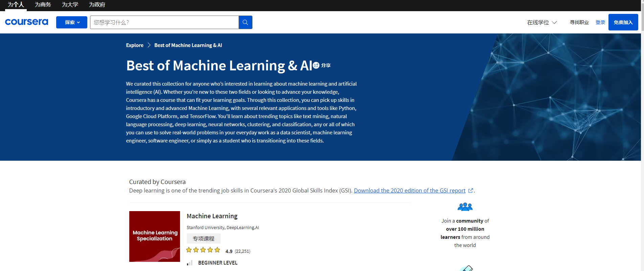Focus the 您想学习什么 search field

pos(164,22)
